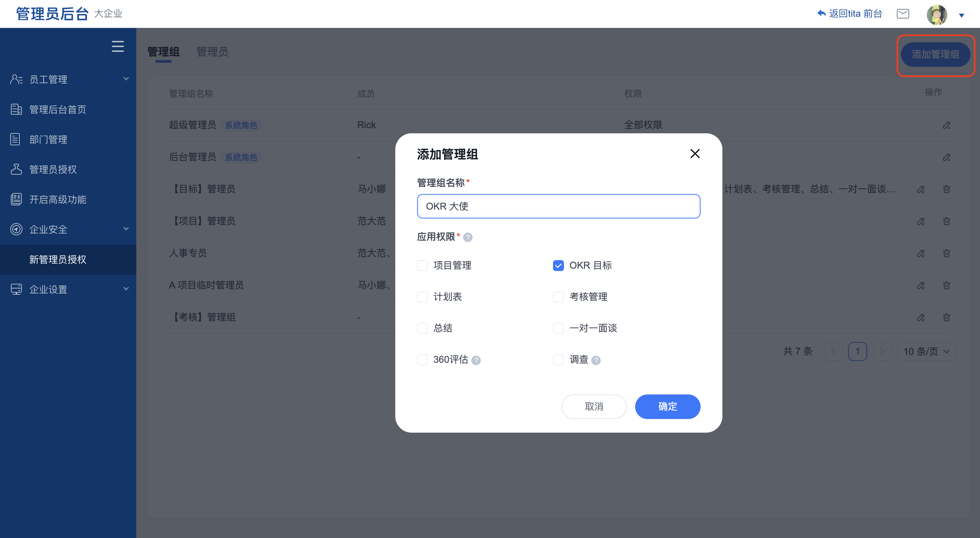Image resolution: width=980 pixels, height=538 pixels.
Task: Check the 计划表 checkbox
Action: click(422, 297)
